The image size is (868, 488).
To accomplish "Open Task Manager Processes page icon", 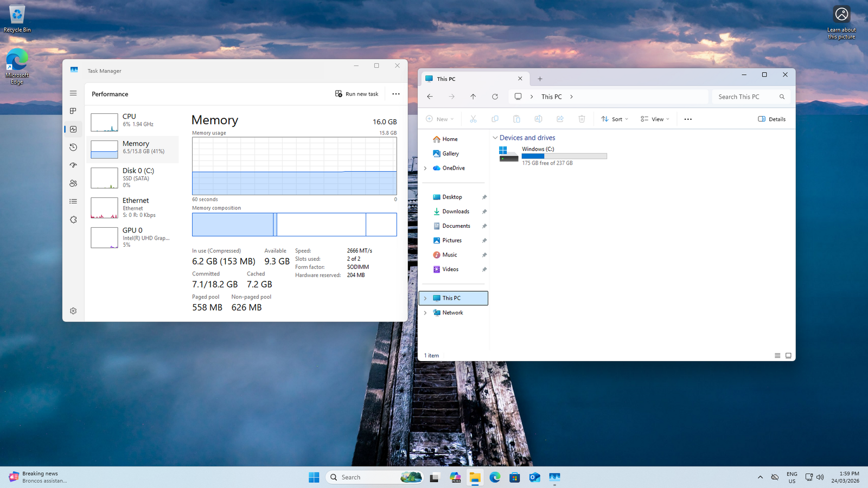I will pyautogui.click(x=73, y=111).
